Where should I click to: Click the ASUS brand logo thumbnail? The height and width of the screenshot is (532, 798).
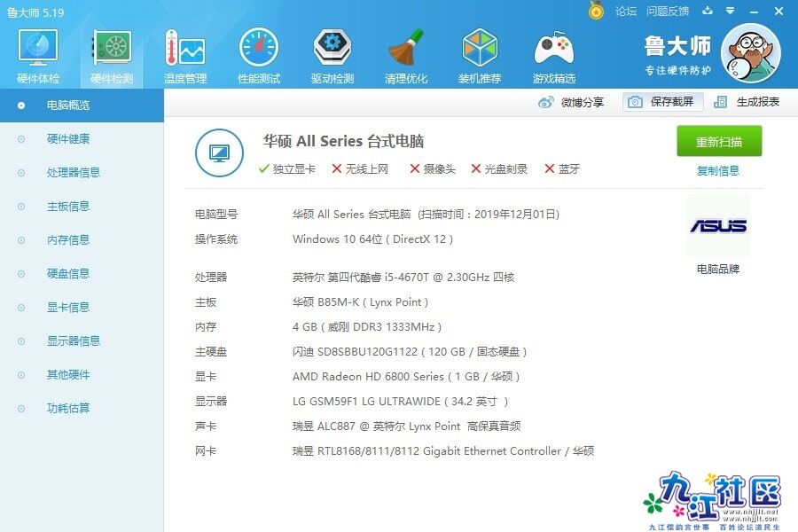click(x=718, y=227)
